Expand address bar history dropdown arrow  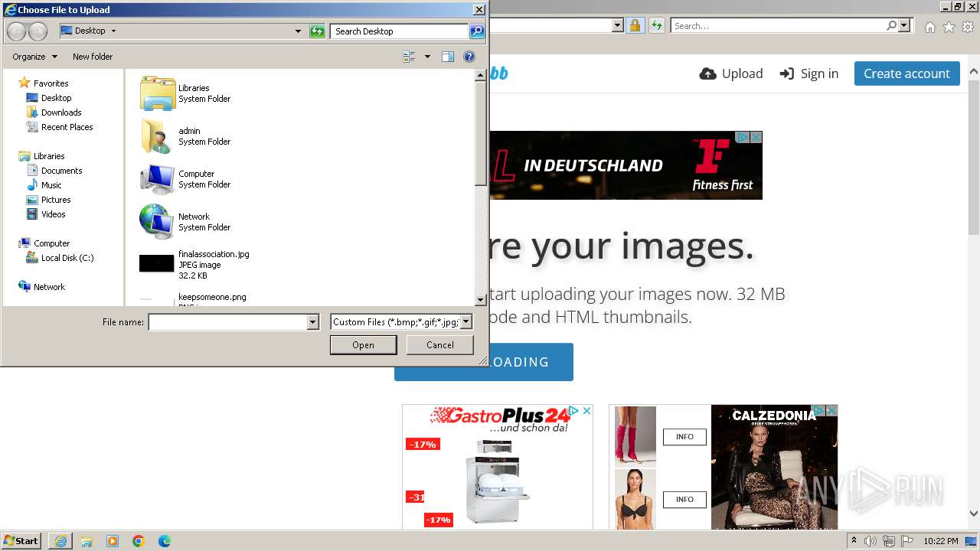(x=298, y=31)
